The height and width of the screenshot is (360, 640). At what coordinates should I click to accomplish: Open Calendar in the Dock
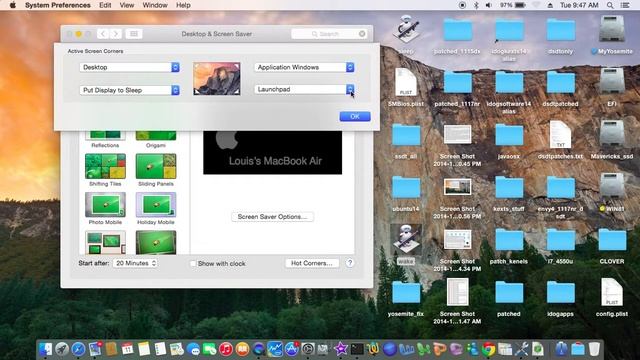(127, 349)
